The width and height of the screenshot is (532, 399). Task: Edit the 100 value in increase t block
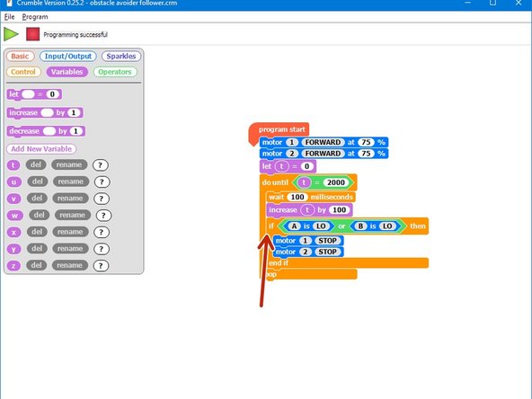(x=340, y=210)
